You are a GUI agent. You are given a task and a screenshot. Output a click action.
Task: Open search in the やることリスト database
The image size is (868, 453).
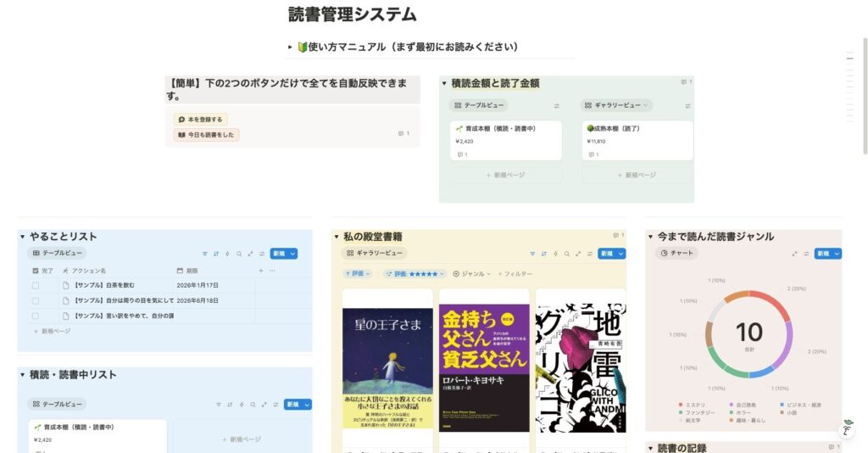pyautogui.click(x=240, y=254)
